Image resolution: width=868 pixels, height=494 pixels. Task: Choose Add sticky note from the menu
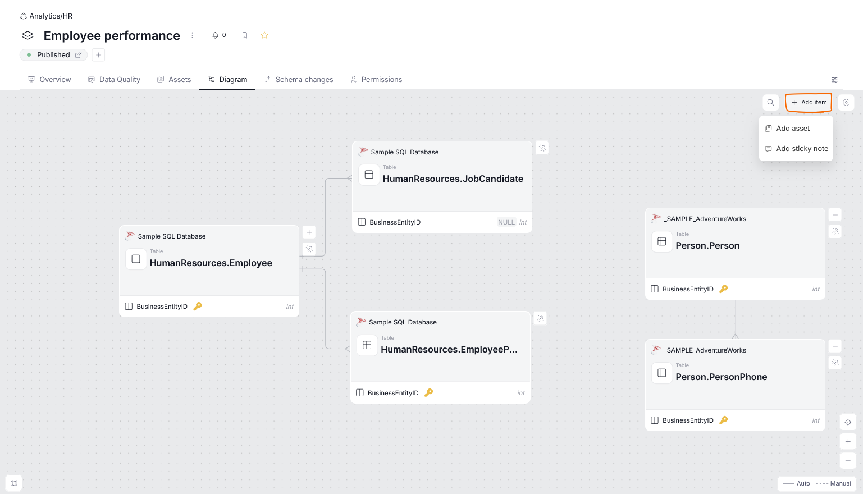pos(796,149)
